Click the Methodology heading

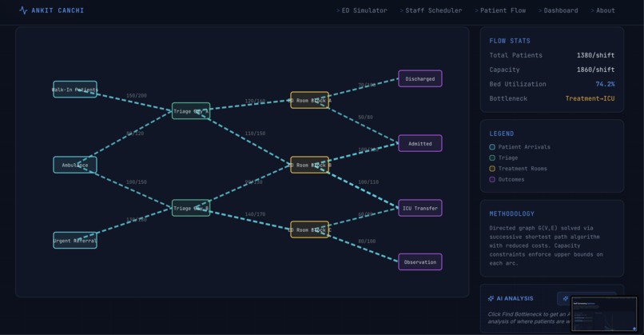click(511, 213)
